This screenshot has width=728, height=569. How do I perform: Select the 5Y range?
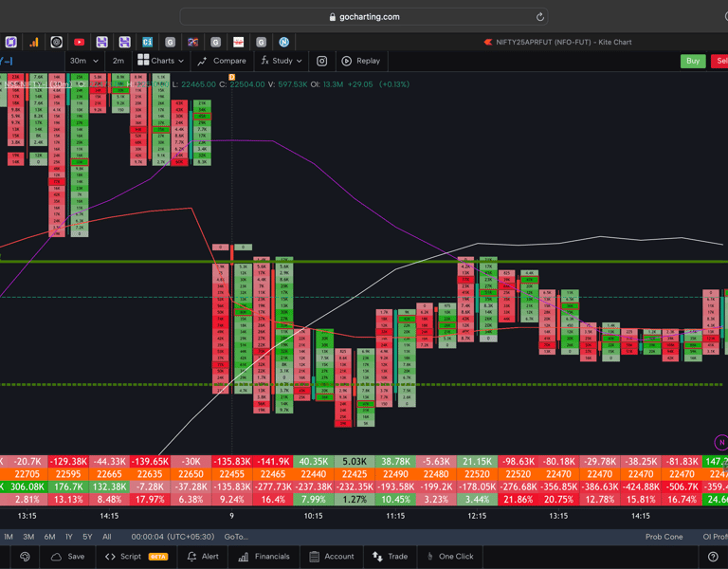click(87, 537)
